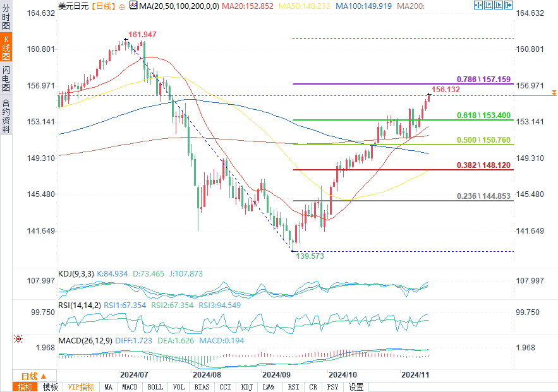
Task: Switch to 分时图 sidebar tab
Action: pos(6,17)
